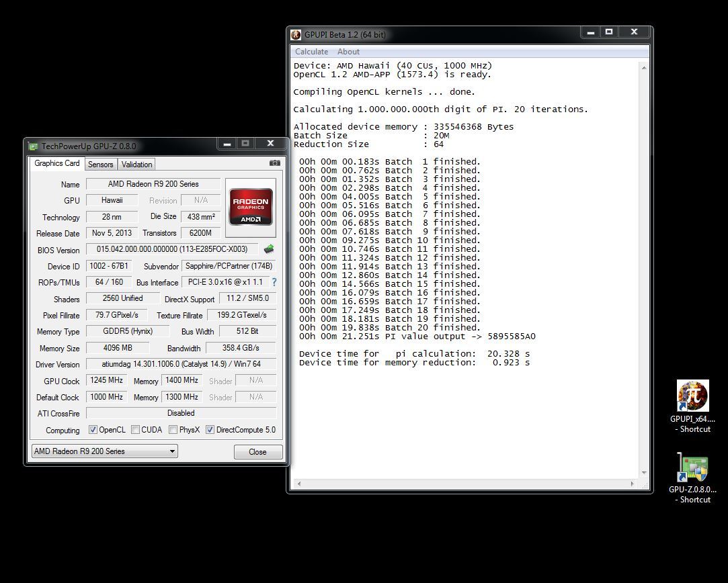Click the bus interface question mark

point(274,282)
